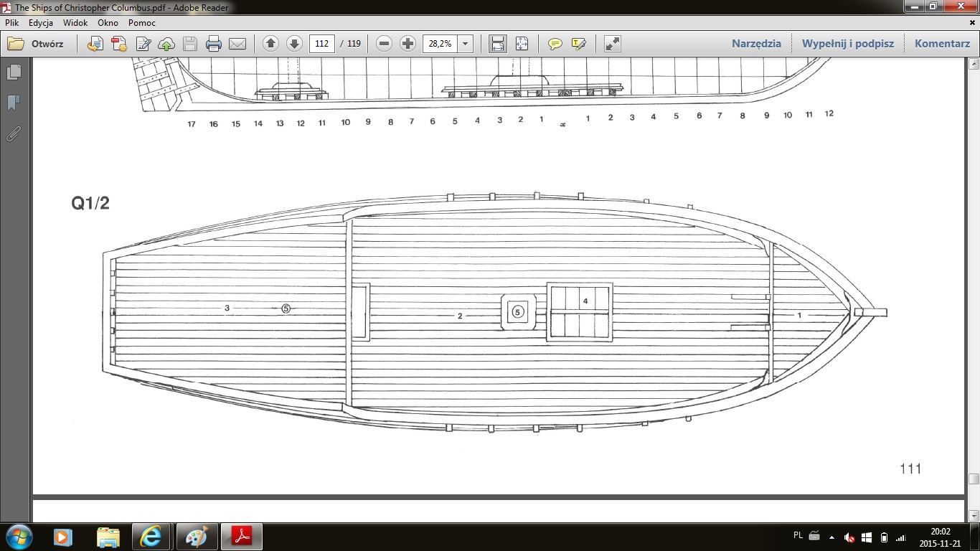Screen dimensions: 980x551
Task: Toggle the Bookmarks side panel
Action: point(13,103)
